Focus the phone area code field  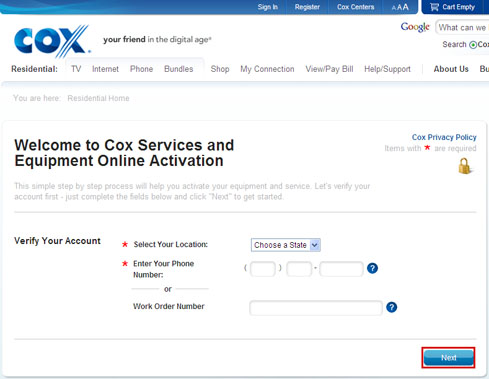pos(263,269)
